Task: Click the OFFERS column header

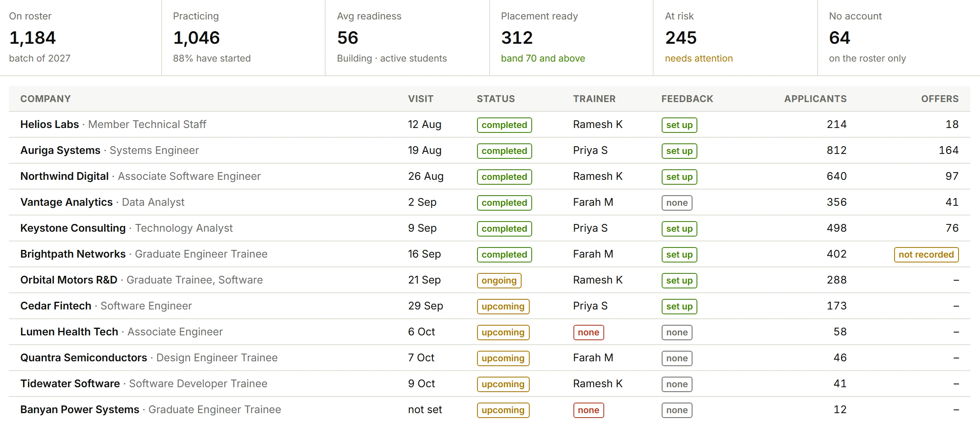Action: point(940,99)
